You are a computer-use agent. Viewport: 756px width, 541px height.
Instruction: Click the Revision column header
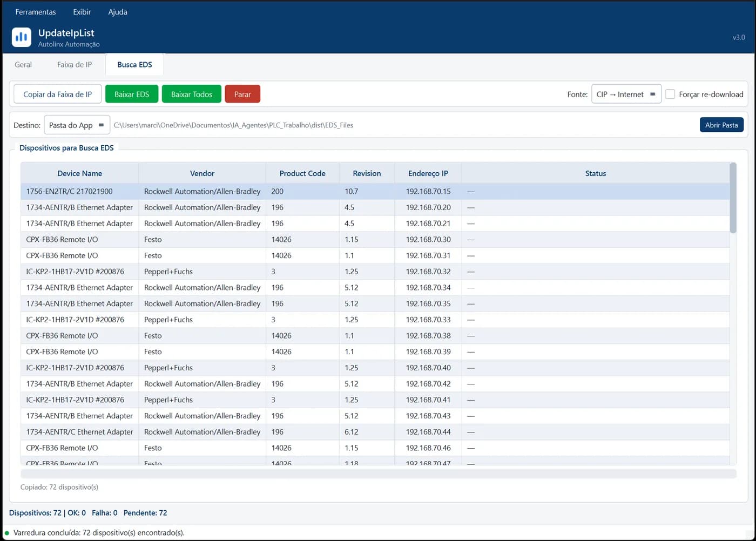[x=367, y=173]
